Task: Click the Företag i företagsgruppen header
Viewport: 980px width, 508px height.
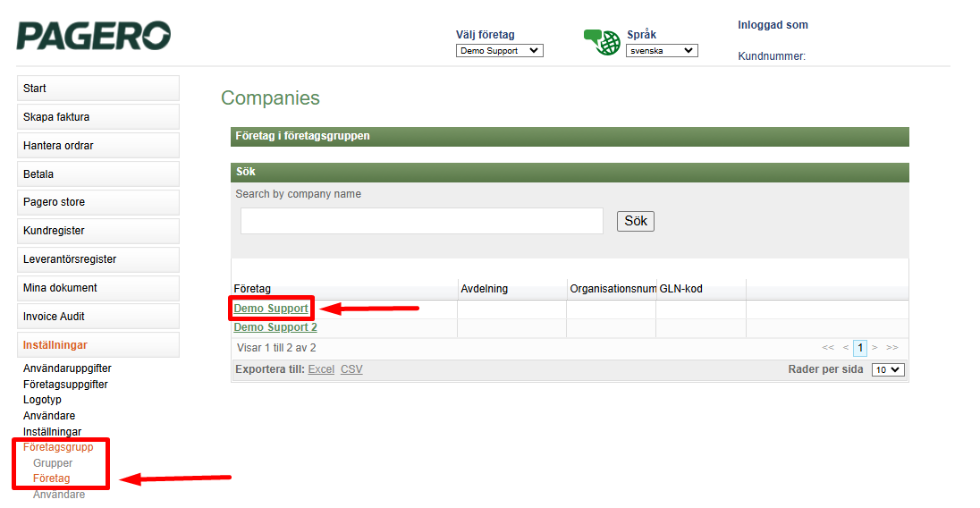Action: point(570,136)
